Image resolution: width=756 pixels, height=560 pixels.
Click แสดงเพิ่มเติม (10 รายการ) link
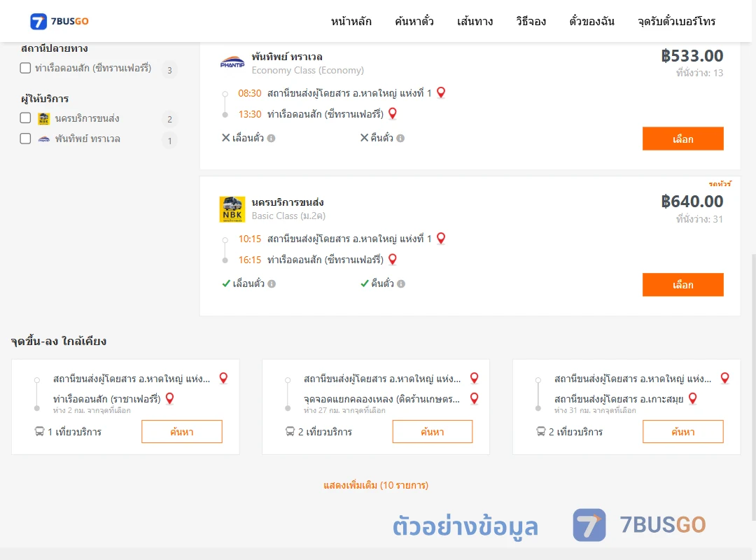tap(376, 485)
